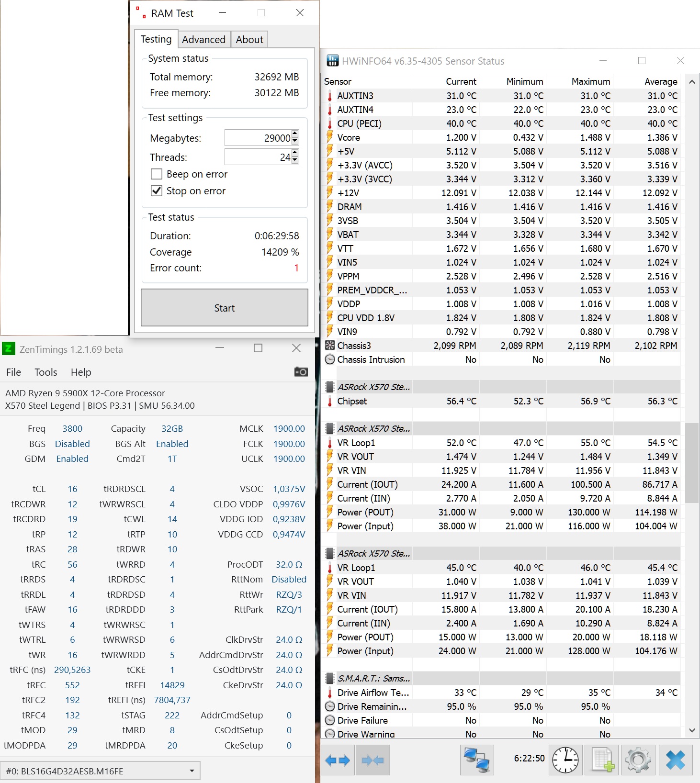
Task: Click HWiNFO scrollbar down arrow
Action: pos(692,730)
